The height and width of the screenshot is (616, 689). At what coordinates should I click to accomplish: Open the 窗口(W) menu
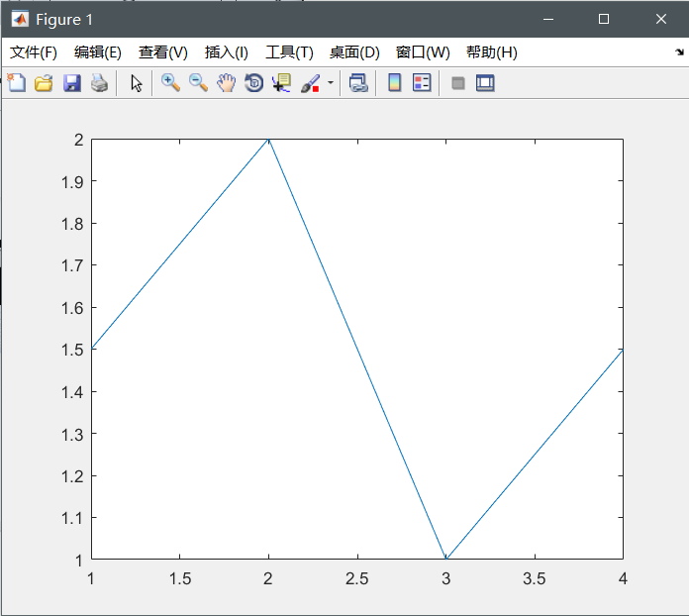click(x=423, y=52)
